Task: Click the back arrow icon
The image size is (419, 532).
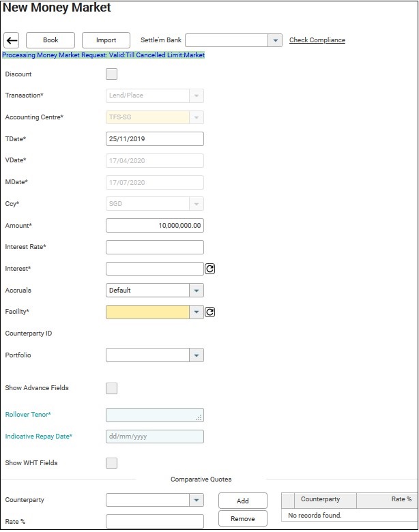Action: click(x=12, y=40)
